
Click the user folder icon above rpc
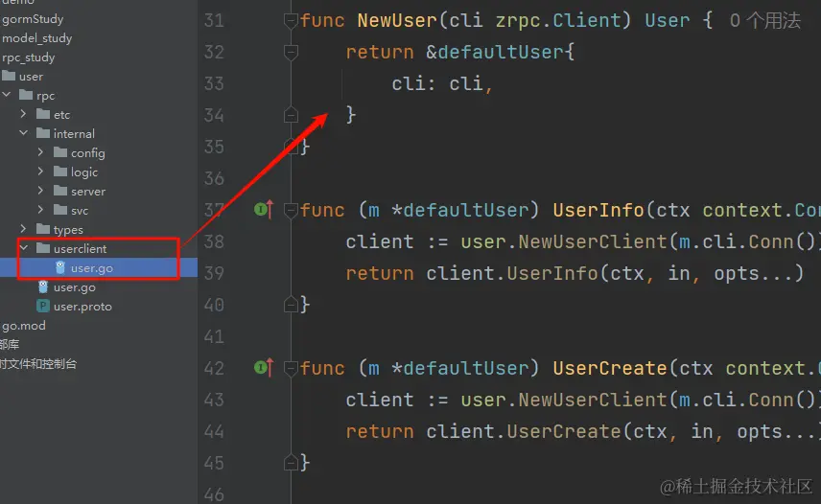(x=9, y=76)
